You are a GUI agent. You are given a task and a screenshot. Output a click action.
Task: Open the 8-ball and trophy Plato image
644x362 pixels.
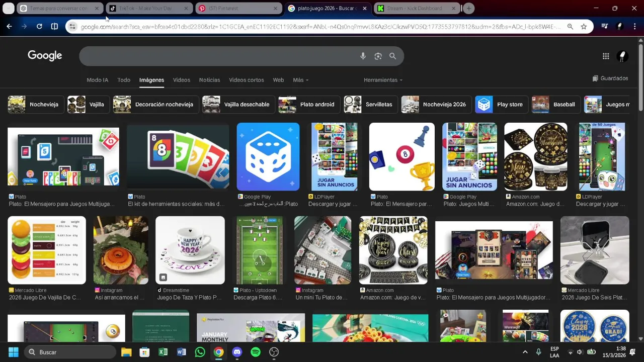401,156
